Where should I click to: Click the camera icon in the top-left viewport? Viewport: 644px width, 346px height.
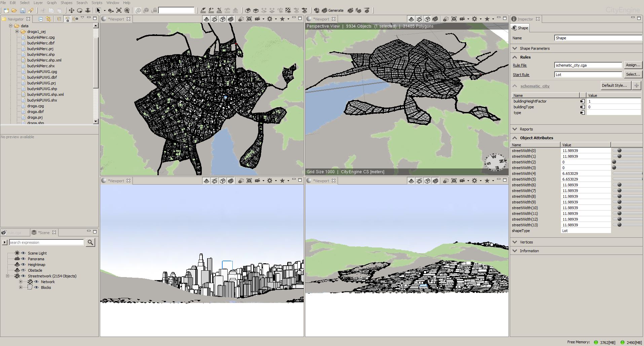point(257,19)
